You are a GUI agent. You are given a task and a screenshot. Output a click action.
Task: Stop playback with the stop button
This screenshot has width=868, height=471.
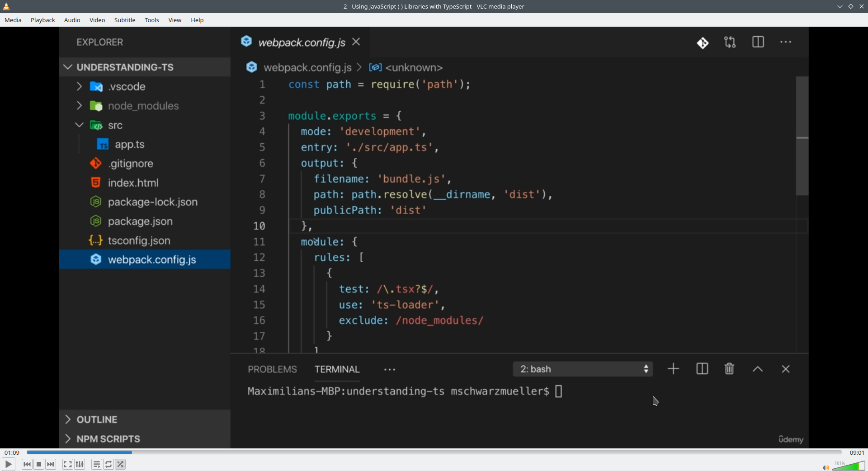click(x=39, y=464)
